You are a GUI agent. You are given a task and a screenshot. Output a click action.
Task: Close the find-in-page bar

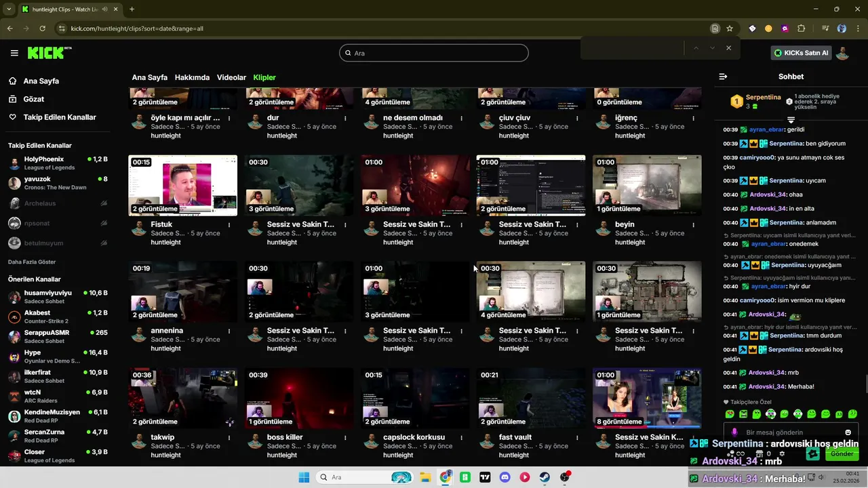tap(728, 48)
